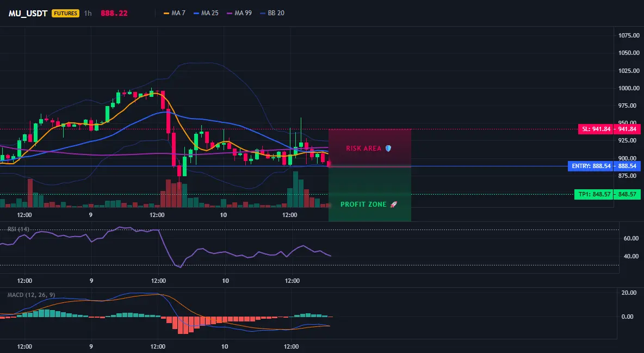
Task: Click the purple MA 99 color dash in the legend
Action: point(230,13)
